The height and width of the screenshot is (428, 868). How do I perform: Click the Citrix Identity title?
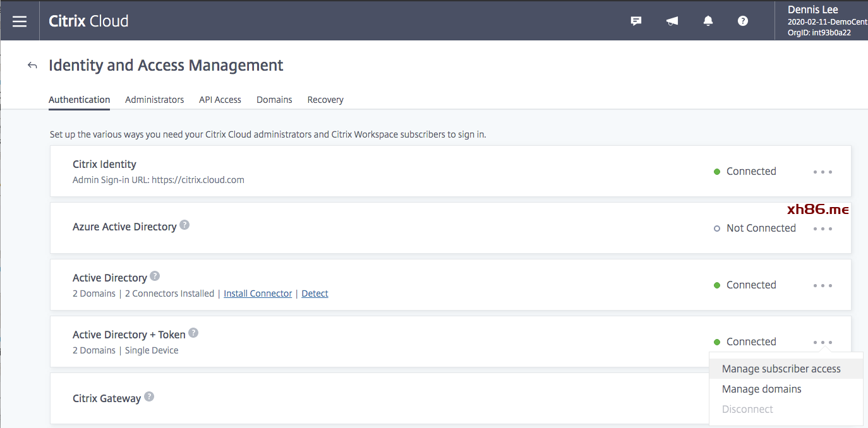(x=104, y=164)
